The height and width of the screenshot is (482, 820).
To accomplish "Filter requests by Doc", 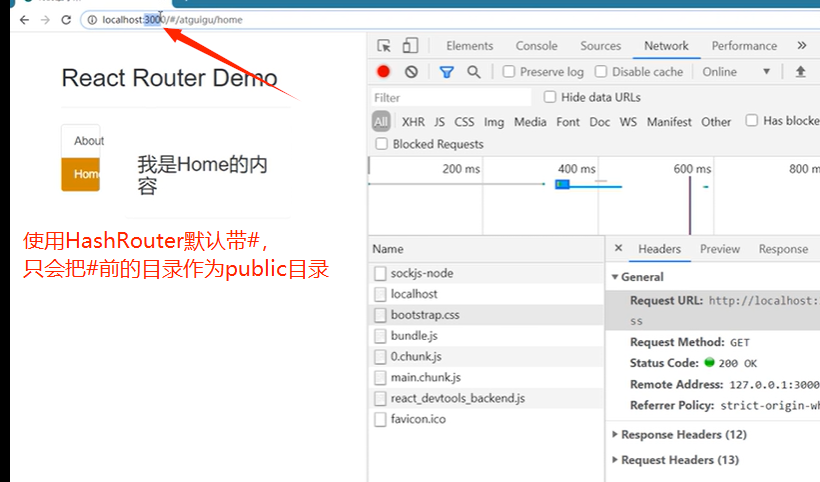I will click(599, 122).
